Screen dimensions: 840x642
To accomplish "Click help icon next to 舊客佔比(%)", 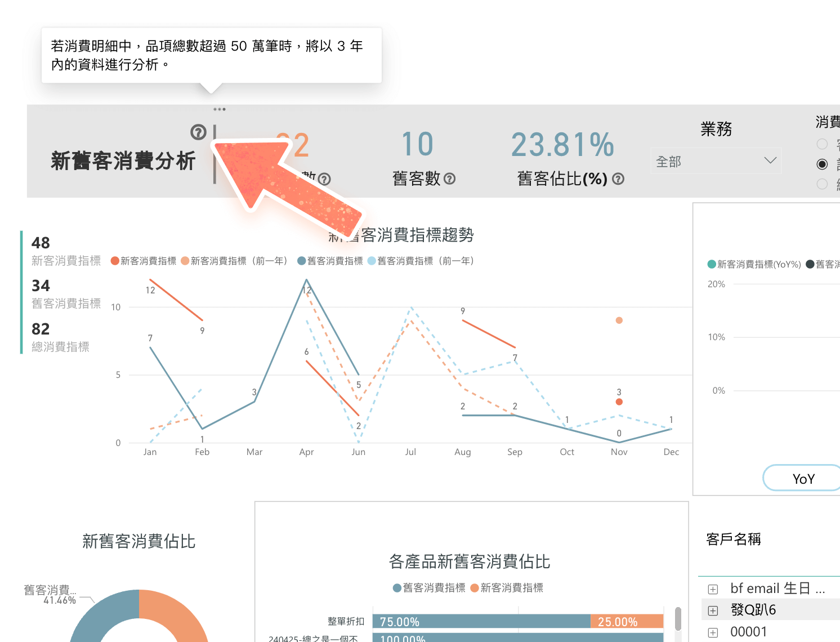I will pos(618,179).
